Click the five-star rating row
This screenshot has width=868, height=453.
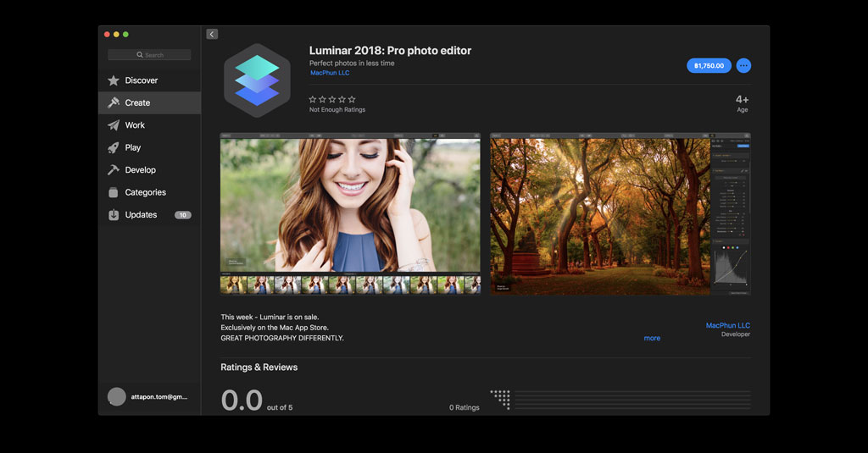point(332,100)
